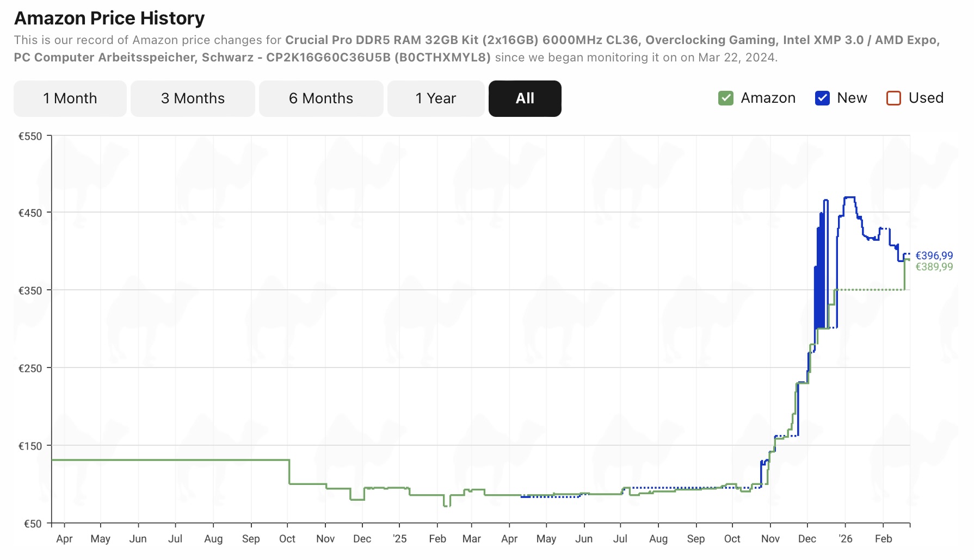Click the New legend label text
The image size is (974, 560).
pos(852,98)
